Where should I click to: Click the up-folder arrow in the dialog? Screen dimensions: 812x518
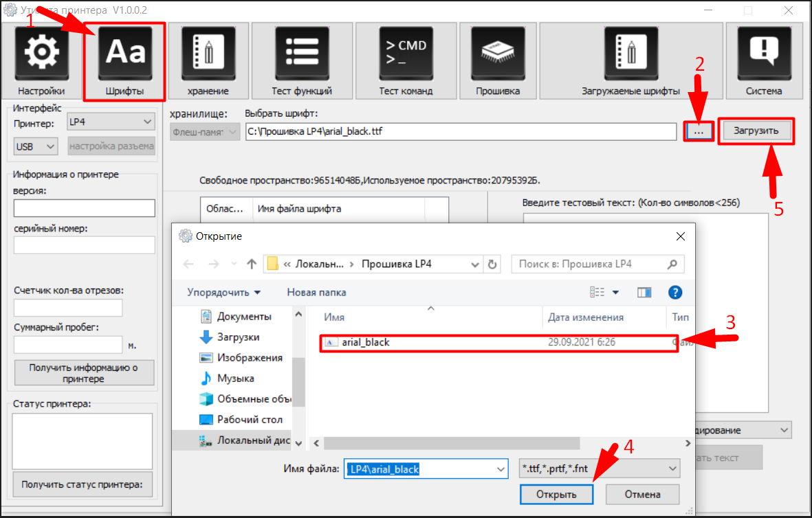(x=252, y=264)
